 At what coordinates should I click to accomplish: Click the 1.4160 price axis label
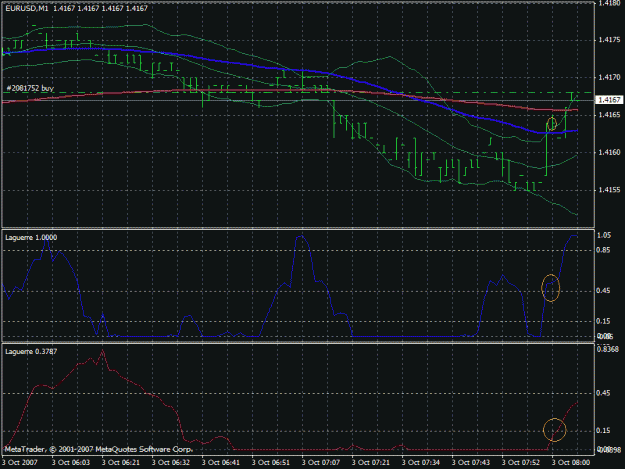point(609,152)
